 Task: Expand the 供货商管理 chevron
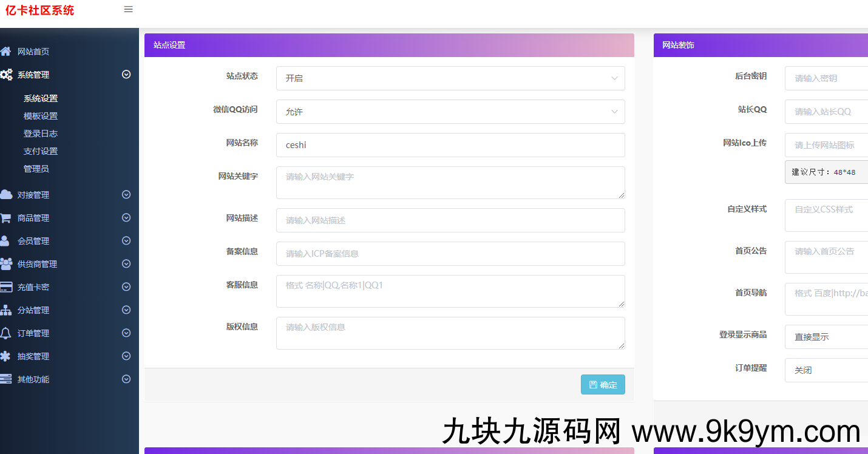coord(126,264)
